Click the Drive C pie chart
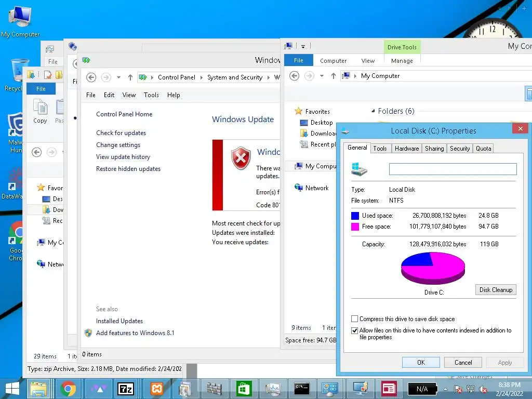 pyautogui.click(x=433, y=268)
